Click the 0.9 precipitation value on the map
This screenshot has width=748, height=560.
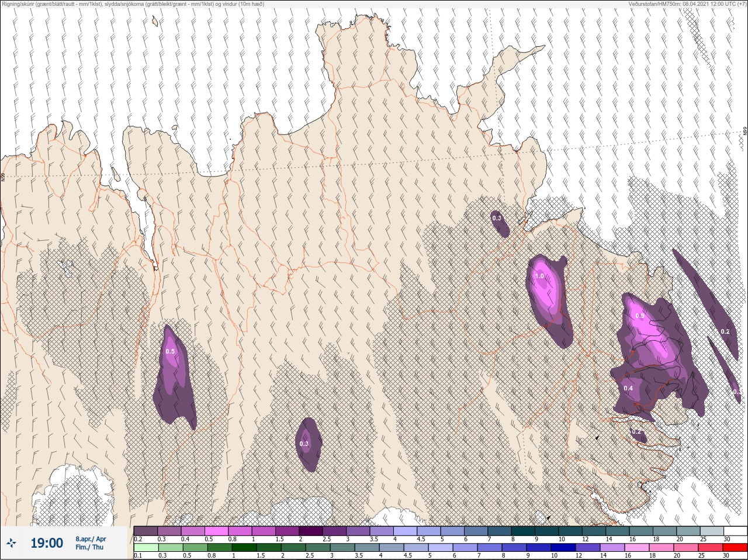pos(640,316)
